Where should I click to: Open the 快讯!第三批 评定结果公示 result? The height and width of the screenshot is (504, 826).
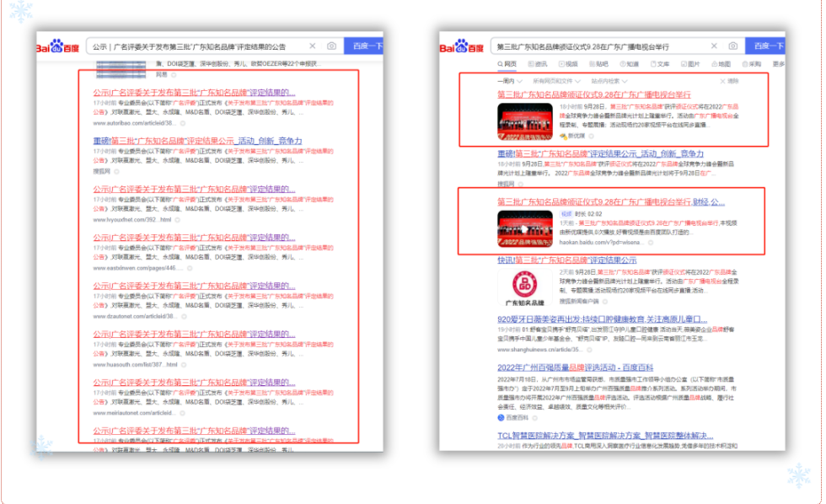(566, 260)
